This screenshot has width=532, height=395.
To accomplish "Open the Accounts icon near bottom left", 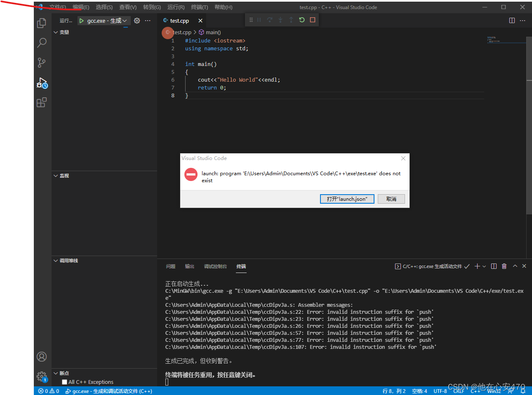I will (42, 357).
